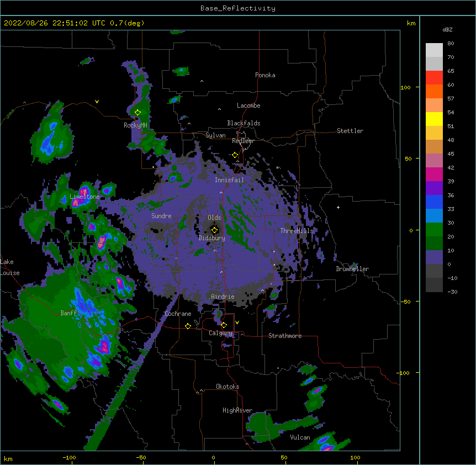Image resolution: width=476 pixels, height=465 pixels.
Task: Click the dBZ legend heading
Action: click(x=447, y=29)
